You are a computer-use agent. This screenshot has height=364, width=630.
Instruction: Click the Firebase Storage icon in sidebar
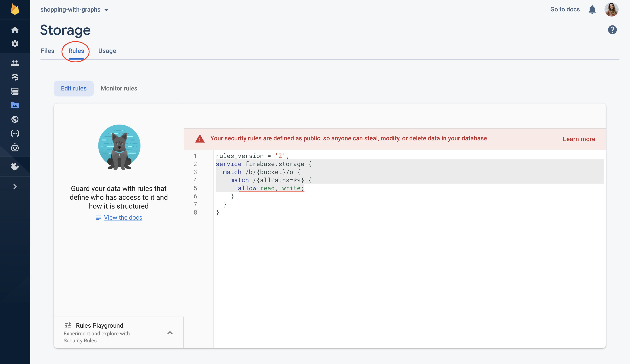coord(15,105)
